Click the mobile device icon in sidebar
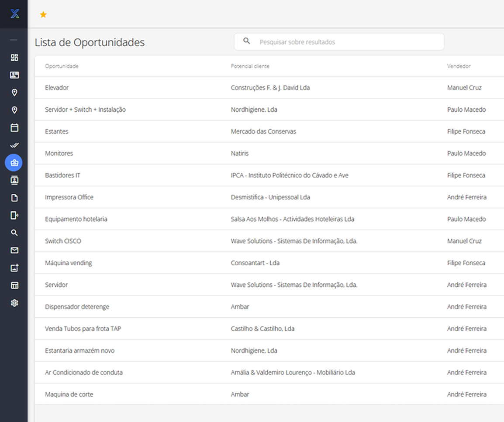504x422 pixels. pos(14,215)
